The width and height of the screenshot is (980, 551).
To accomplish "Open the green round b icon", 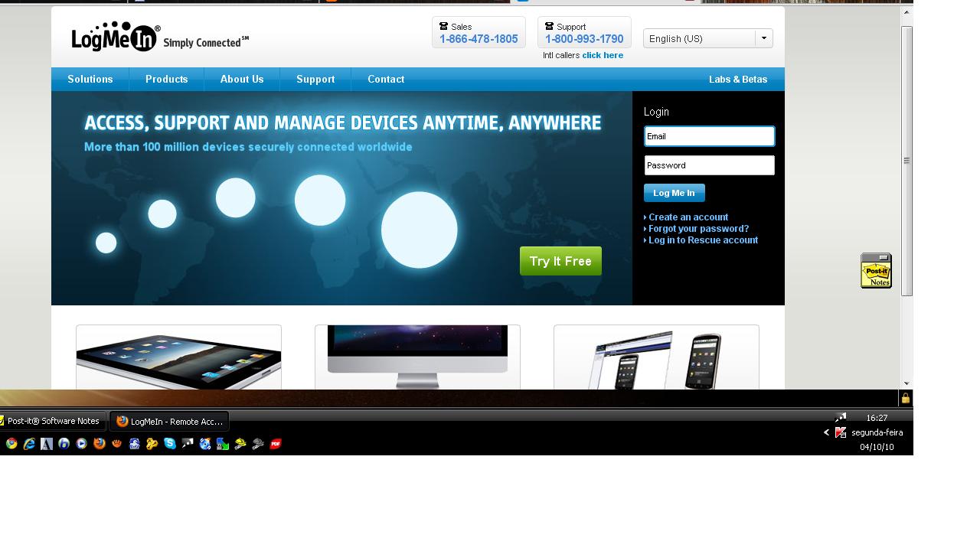I will pos(64,443).
